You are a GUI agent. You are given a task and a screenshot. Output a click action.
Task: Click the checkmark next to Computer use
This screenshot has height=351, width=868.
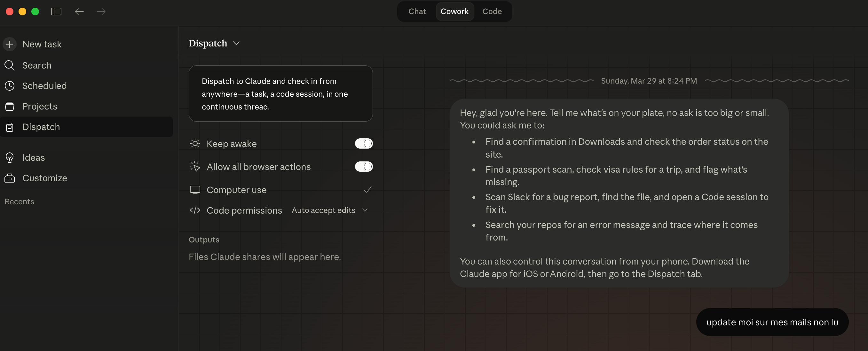[367, 190]
